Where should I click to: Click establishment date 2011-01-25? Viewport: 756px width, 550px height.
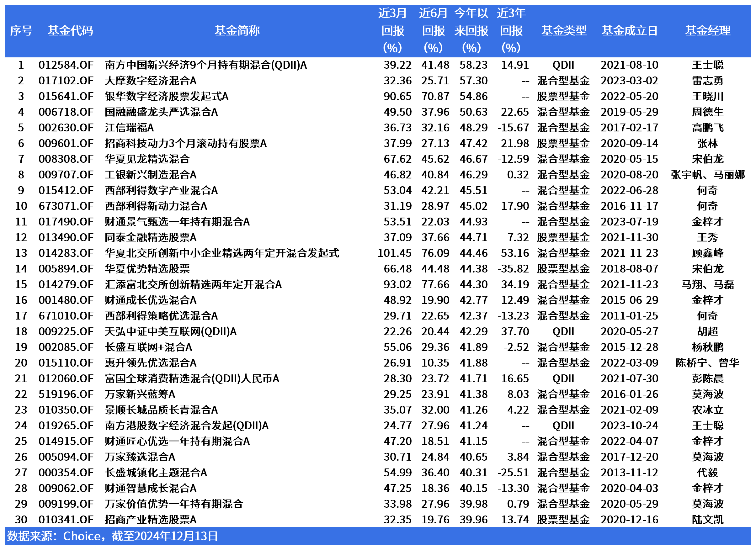click(629, 315)
